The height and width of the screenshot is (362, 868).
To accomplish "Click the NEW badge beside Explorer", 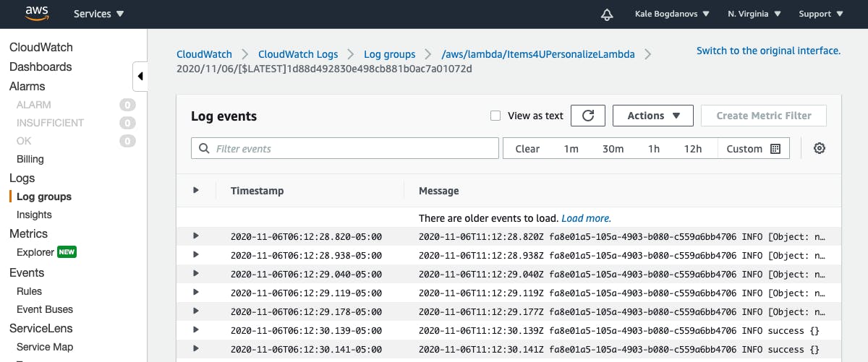I will coord(67,252).
